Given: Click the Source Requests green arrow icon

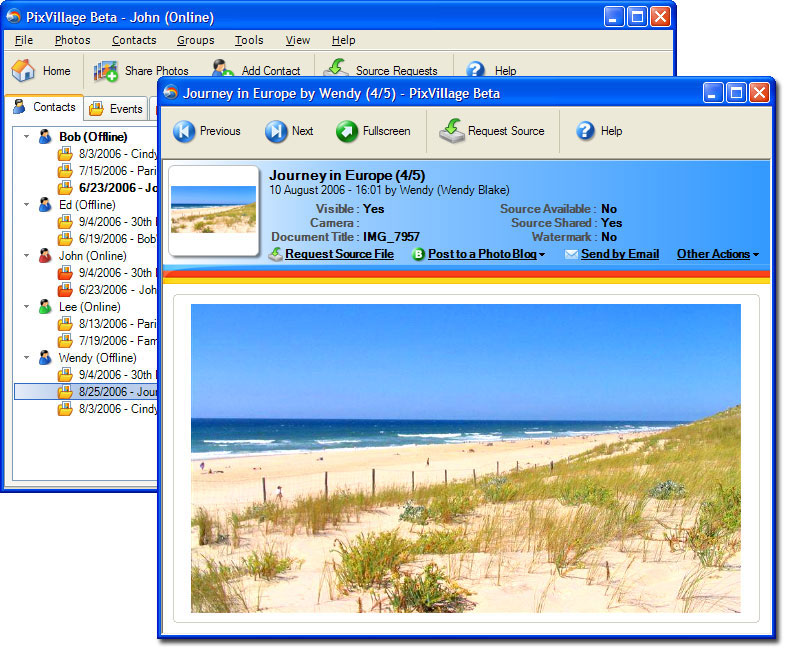Looking at the screenshot, I should click(336, 67).
